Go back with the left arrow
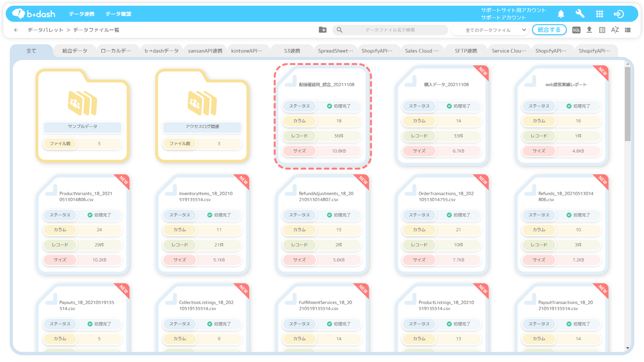Screen dimensions: 644x362 [16, 30]
